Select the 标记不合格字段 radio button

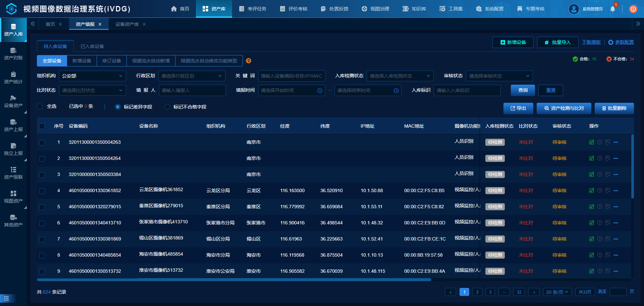(167, 107)
